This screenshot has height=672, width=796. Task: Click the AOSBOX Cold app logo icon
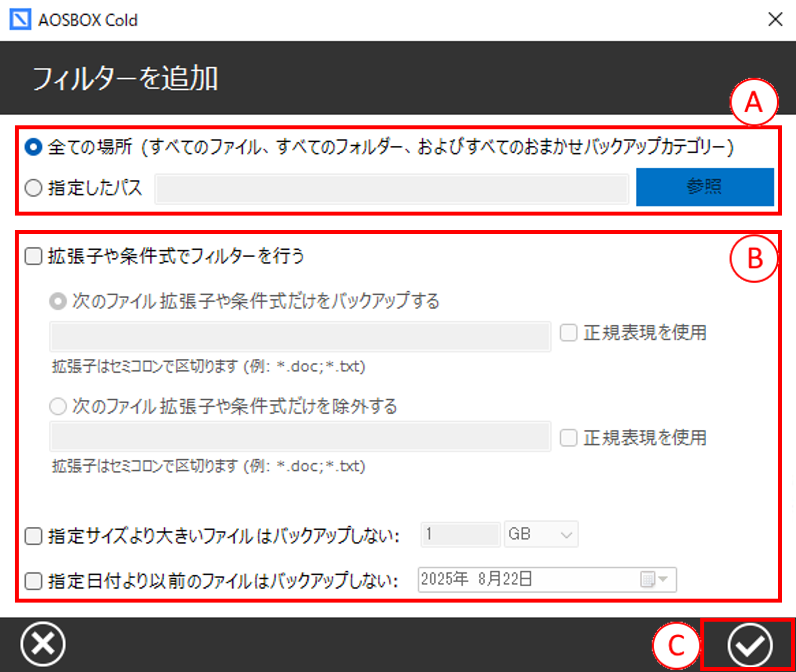20,19
